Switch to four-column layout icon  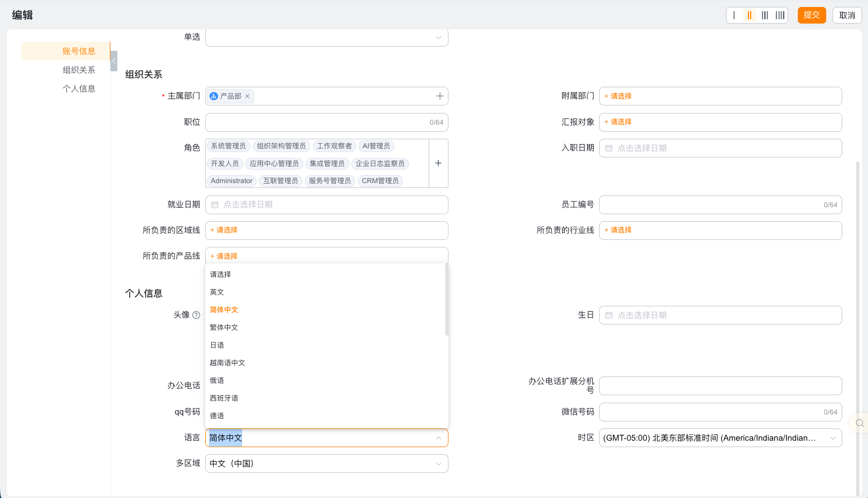pos(780,16)
